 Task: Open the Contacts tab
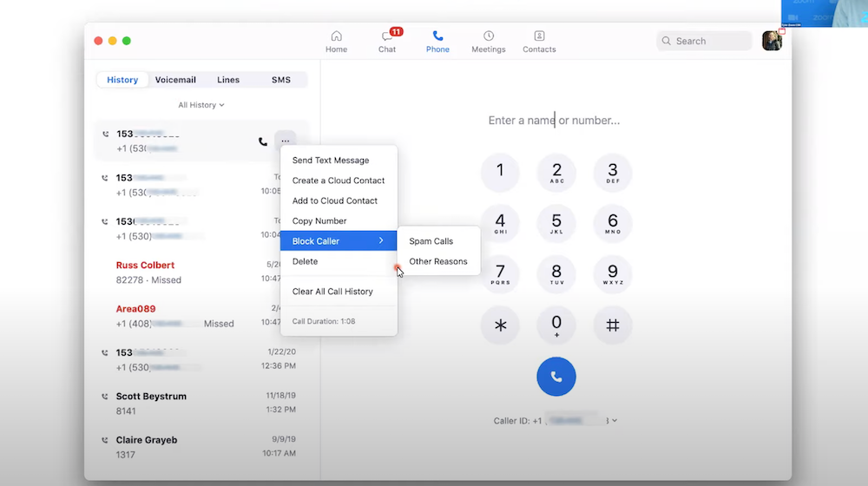539,42
